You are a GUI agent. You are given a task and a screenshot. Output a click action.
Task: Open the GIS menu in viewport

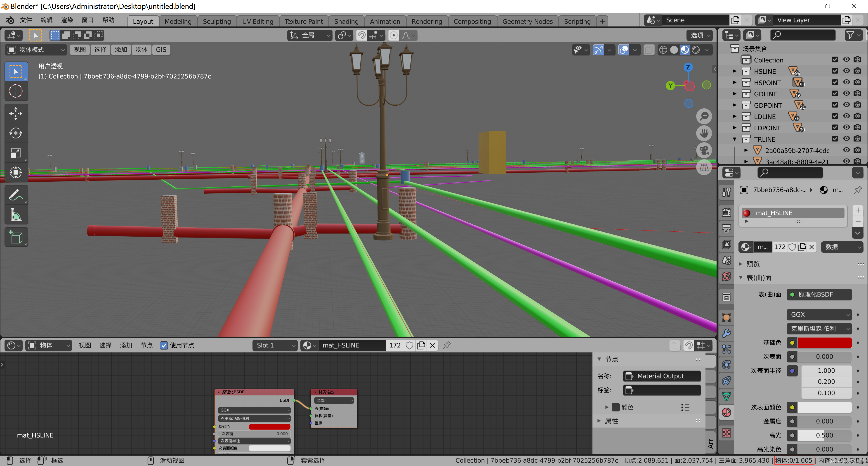coord(161,50)
